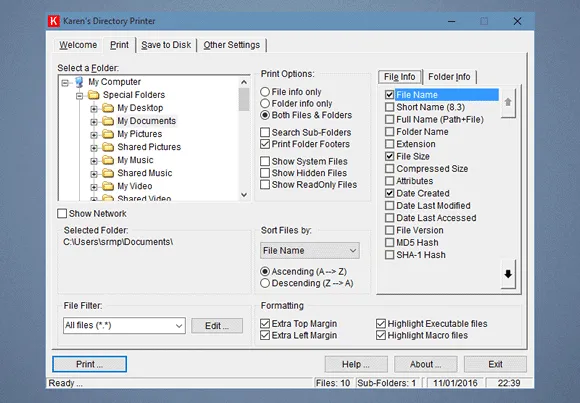Switch to the Print tab
This screenshot has height=403, width=580.
pyautogui.click(x=119, y=45)
